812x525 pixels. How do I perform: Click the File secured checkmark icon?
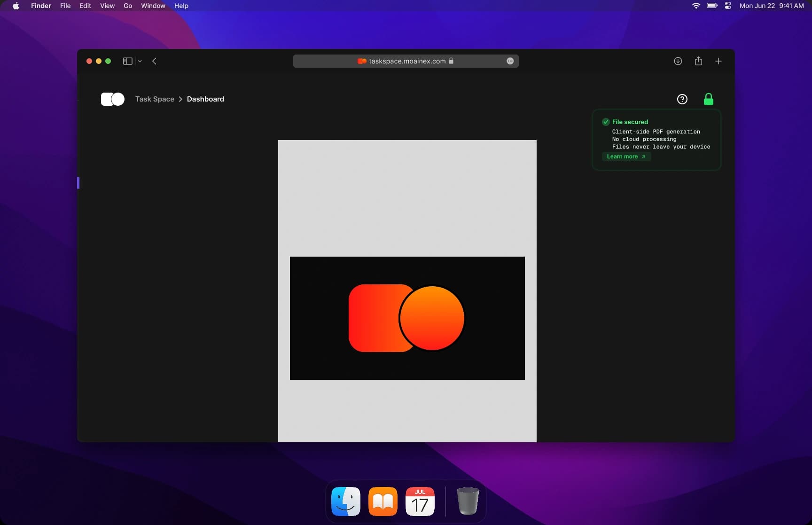[x=606, y=122]
